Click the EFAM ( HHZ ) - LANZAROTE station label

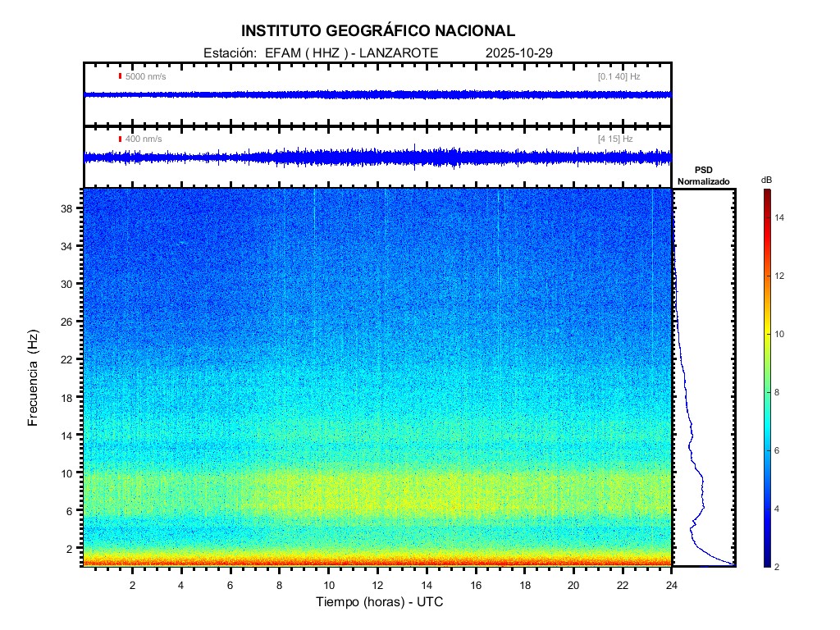[351, 53]
